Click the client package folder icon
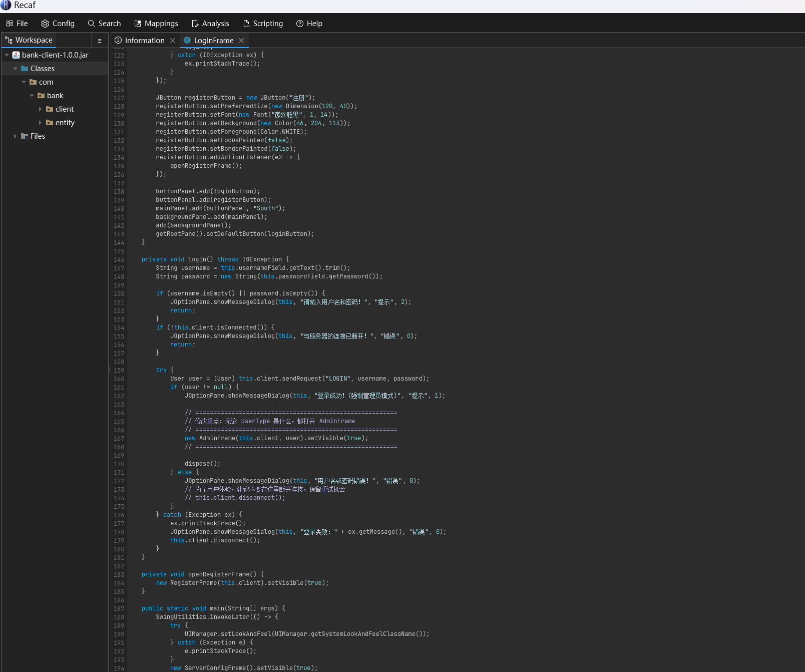805x672 pixels. (x=50, y=109)
